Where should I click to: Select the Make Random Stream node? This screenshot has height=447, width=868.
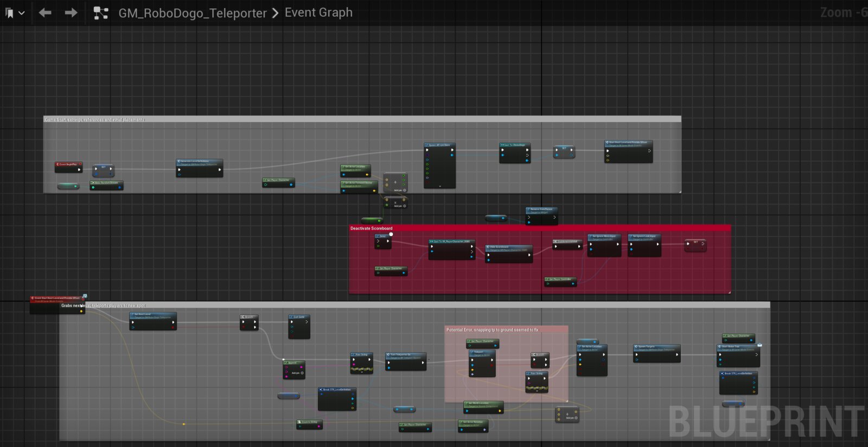(x=106, y=186)
